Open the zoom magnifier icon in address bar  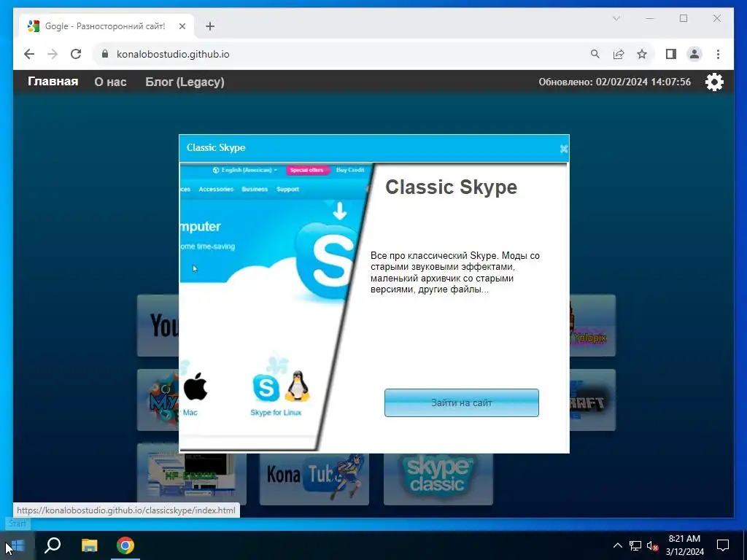[595, 54]
